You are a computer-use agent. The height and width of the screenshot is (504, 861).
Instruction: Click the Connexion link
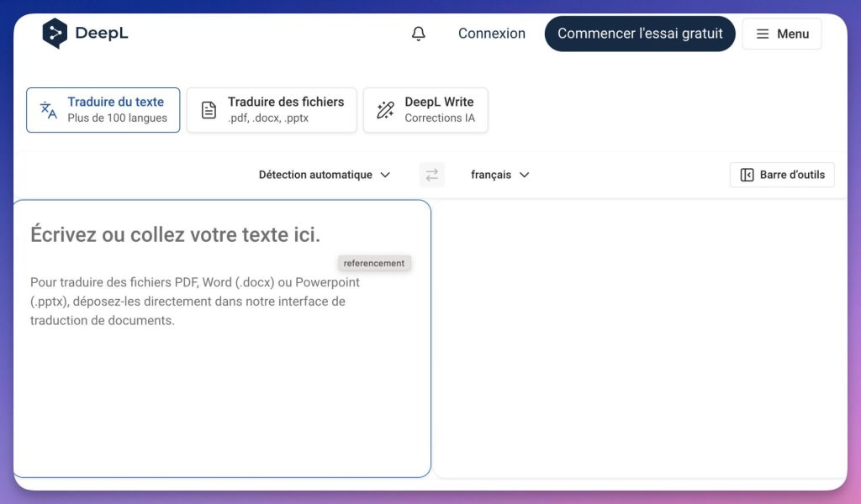click(x=491, y=33)
